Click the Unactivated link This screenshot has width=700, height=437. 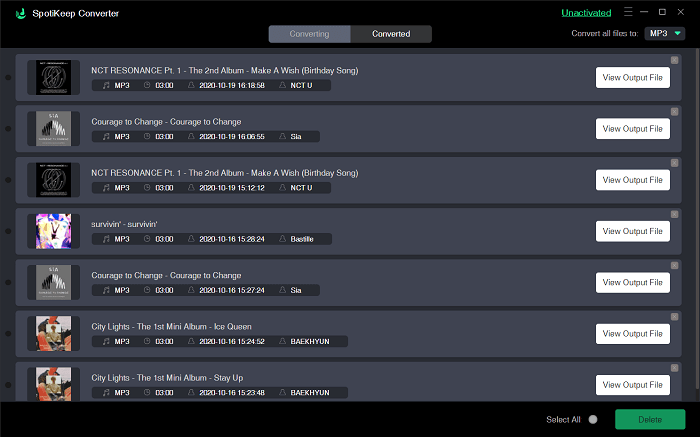pos(586,13)
